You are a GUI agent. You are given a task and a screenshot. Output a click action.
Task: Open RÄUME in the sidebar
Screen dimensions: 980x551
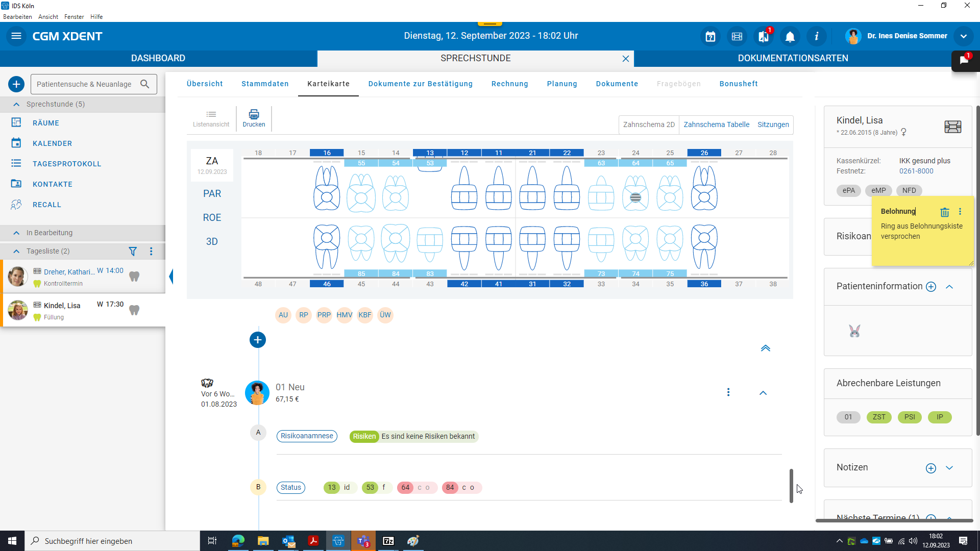[46, 123]
